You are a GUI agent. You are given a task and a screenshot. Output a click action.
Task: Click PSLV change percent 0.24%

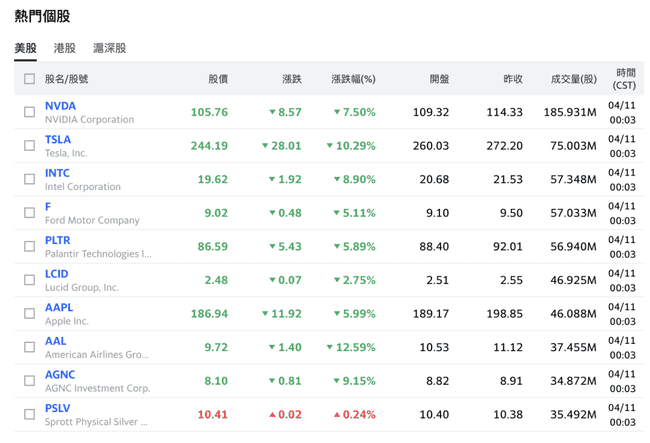click(355, 414)
